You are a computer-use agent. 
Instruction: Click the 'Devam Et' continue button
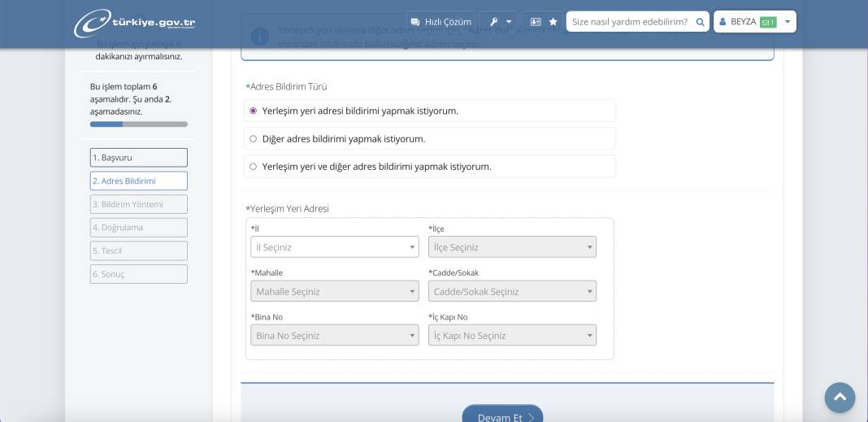(x=502, y=414)
